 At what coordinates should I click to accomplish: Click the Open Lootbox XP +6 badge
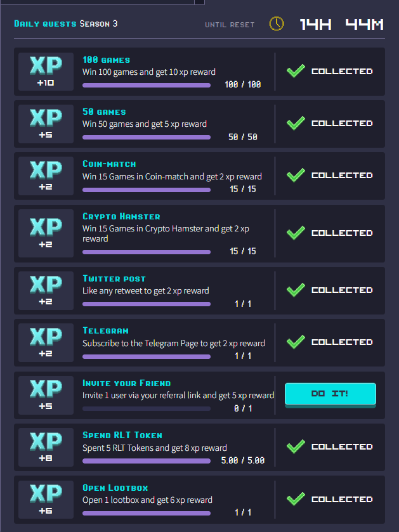46,499
